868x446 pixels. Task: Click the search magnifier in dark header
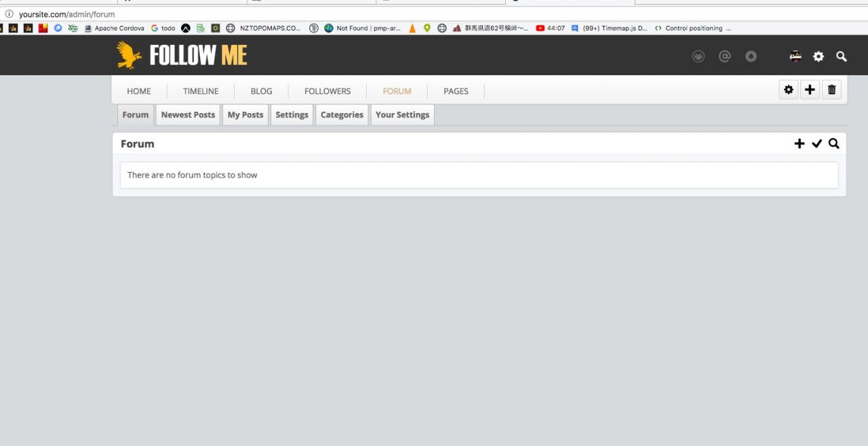point(842,56)
